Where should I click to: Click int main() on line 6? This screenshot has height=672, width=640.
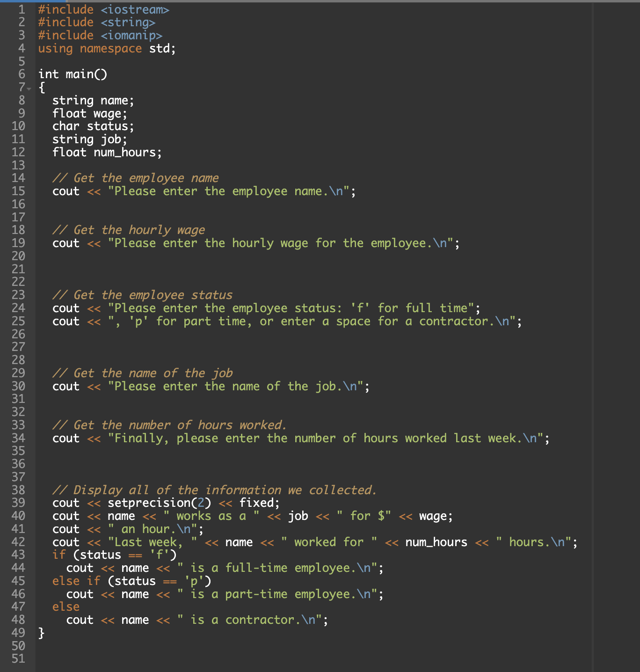click(73, 74)
